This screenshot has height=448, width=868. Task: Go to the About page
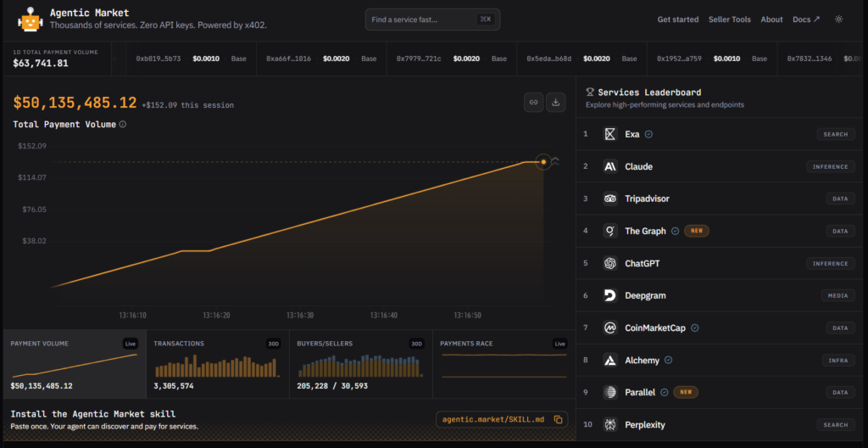click(x=771, y=20)
